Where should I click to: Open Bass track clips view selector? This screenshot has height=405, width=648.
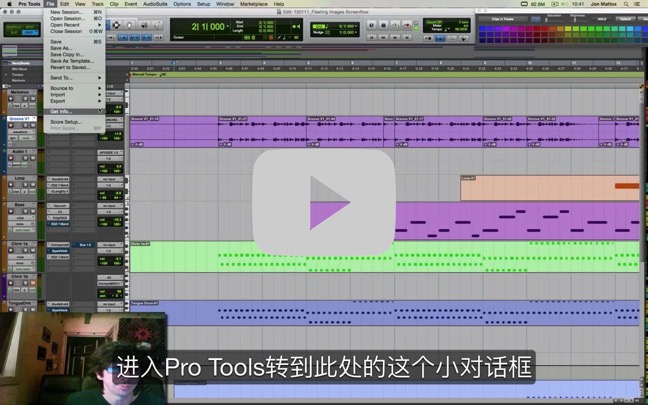point(21,218)
